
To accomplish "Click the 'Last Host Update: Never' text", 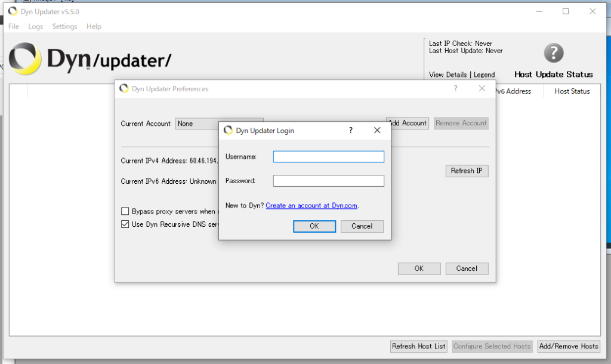I will [466, 51].
